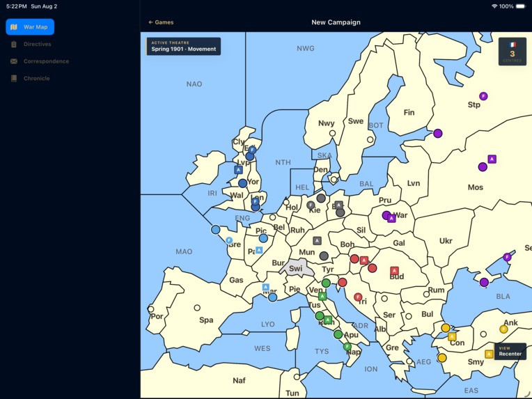Screen dimensions: 532x399
Task: Select the Russian army in Warsaw
Action: 391,218
